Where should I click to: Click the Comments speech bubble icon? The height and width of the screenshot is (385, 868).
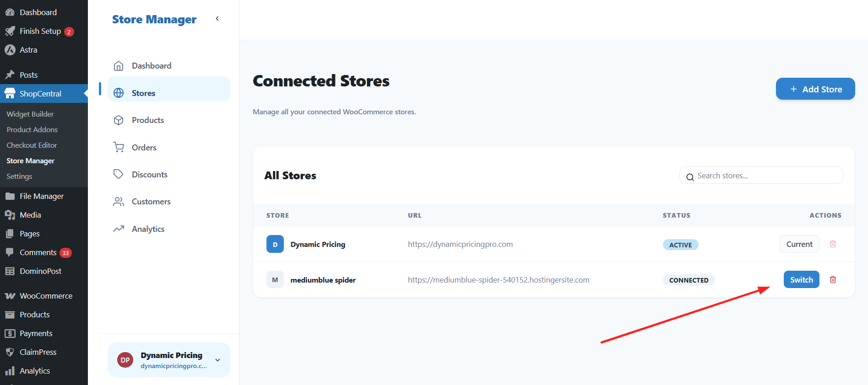point(10,252)
